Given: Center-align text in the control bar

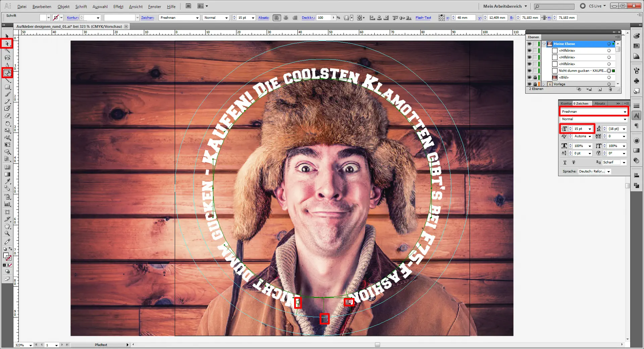Looking at the screenshot, I should point(286,18).
